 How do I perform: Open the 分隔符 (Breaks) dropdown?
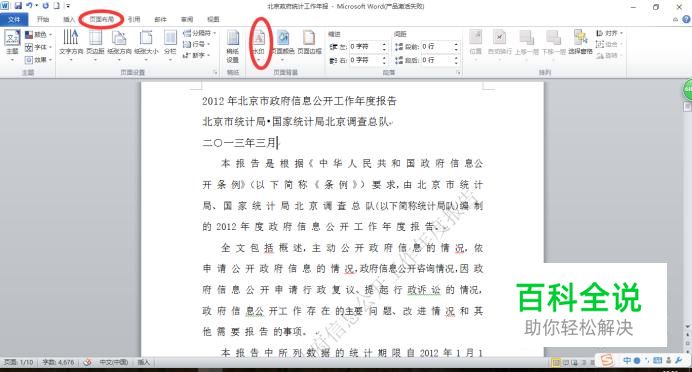click(199, 33)
